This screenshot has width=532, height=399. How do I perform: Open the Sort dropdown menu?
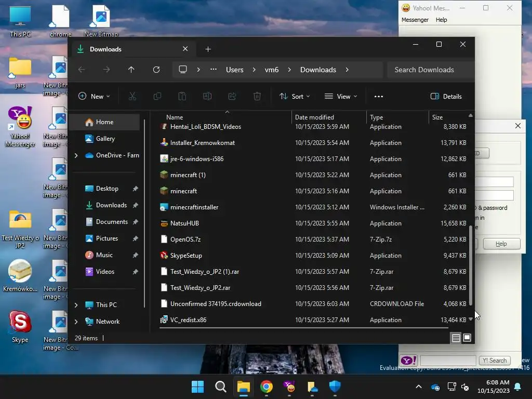295,96
